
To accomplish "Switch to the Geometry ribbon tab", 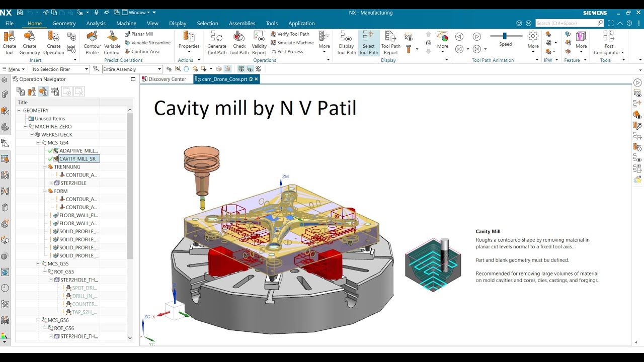I will 64,23.
